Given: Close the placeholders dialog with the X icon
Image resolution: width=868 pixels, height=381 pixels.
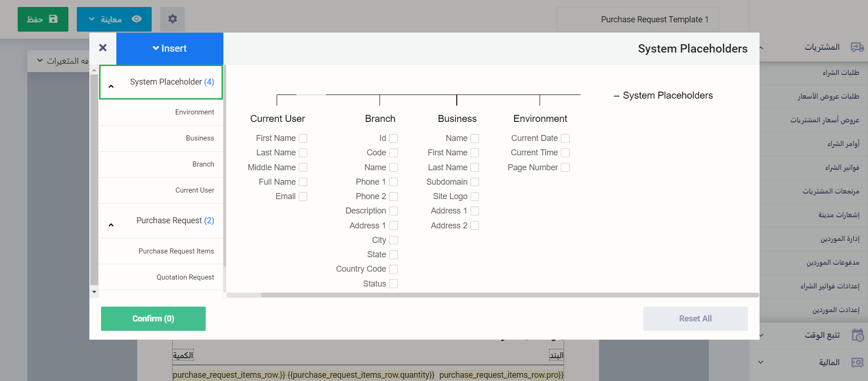Looking at the screenshot, I should point(103,48).
